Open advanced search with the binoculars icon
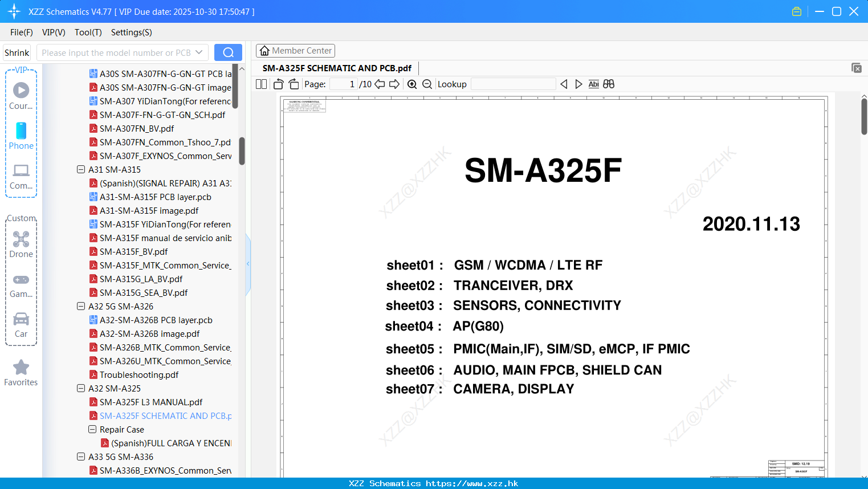This screenshot has height=489, width=868. pos(608,84)
